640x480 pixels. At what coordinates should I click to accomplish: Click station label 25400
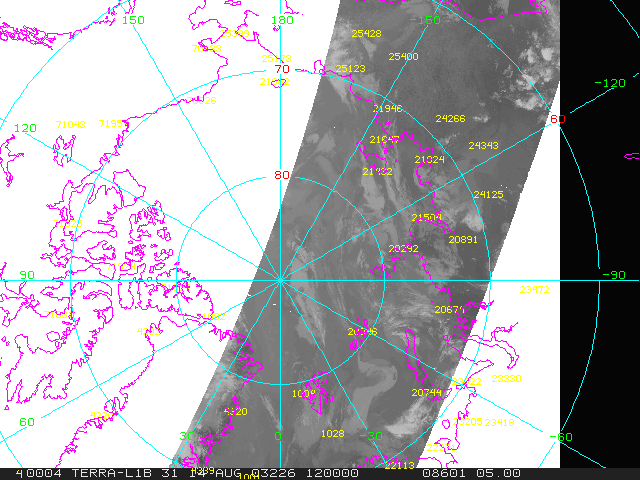click(403, 57)
